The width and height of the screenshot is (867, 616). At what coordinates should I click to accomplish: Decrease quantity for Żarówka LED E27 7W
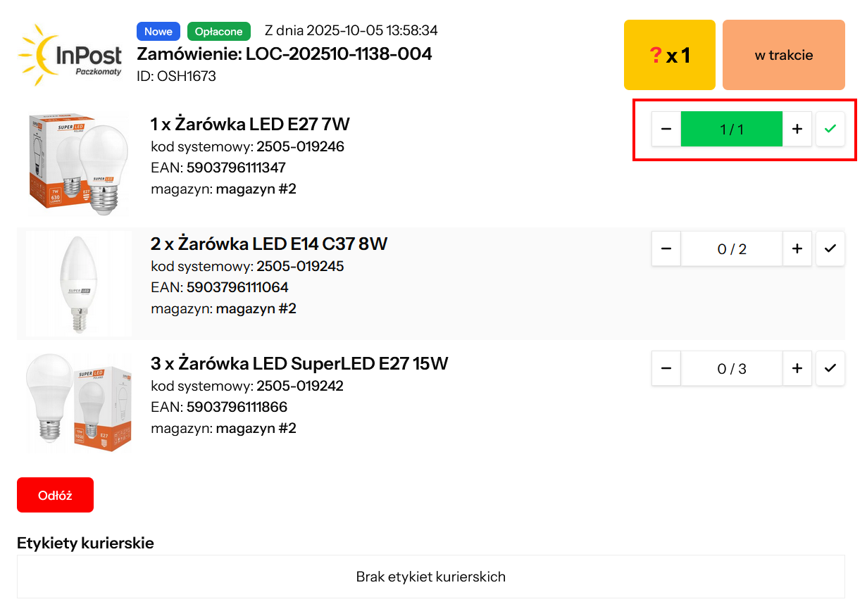(666, 129)
